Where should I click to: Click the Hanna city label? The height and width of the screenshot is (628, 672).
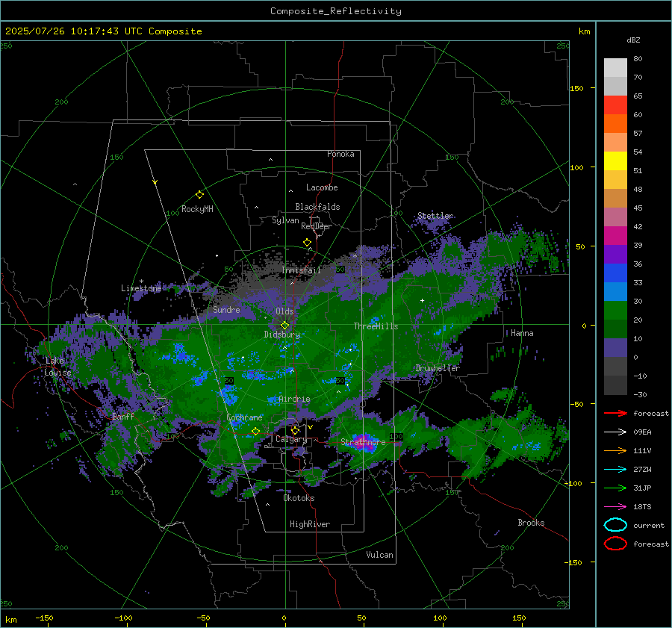tap(522, 332)
